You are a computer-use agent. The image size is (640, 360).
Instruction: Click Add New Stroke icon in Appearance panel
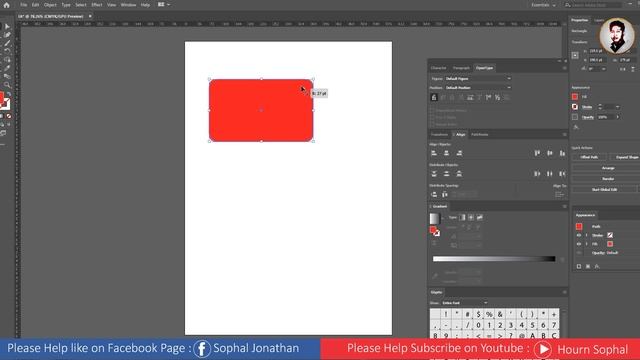pyautogui.click(x=579, y=266)
